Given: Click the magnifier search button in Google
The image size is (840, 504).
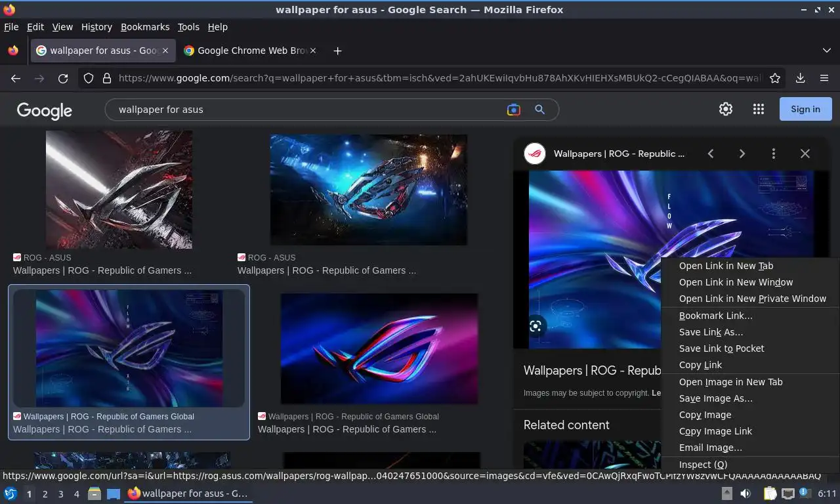Looking at the screenshot, I should [x=539, y=110].
